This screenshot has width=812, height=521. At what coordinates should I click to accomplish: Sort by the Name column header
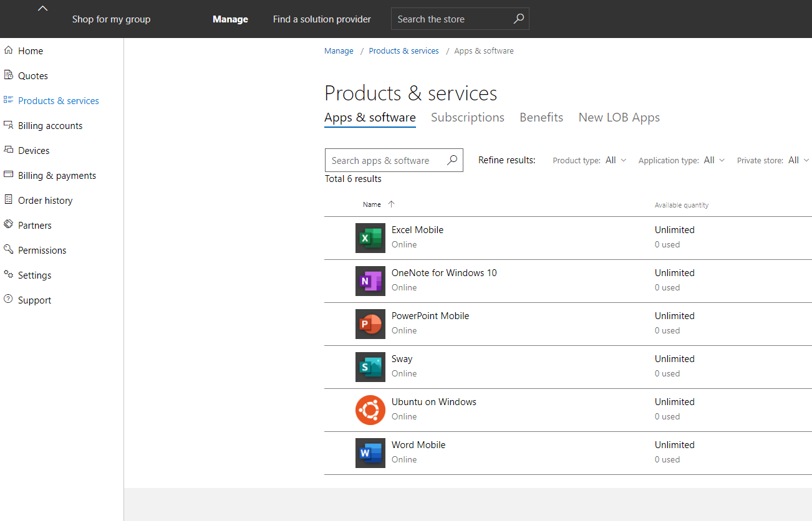pyautogui.click(x=372, y=204)
